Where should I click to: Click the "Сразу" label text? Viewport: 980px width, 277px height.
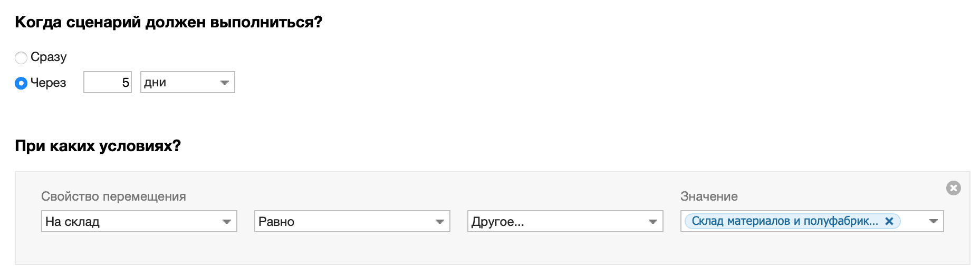click(x=49, y=57)
